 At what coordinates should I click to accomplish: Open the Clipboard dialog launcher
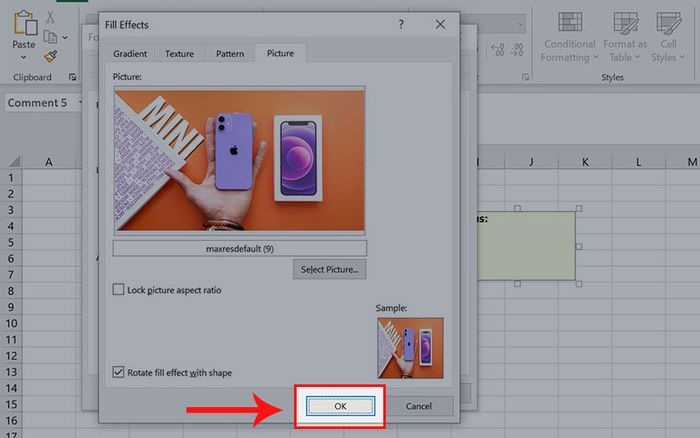[72, 77]
